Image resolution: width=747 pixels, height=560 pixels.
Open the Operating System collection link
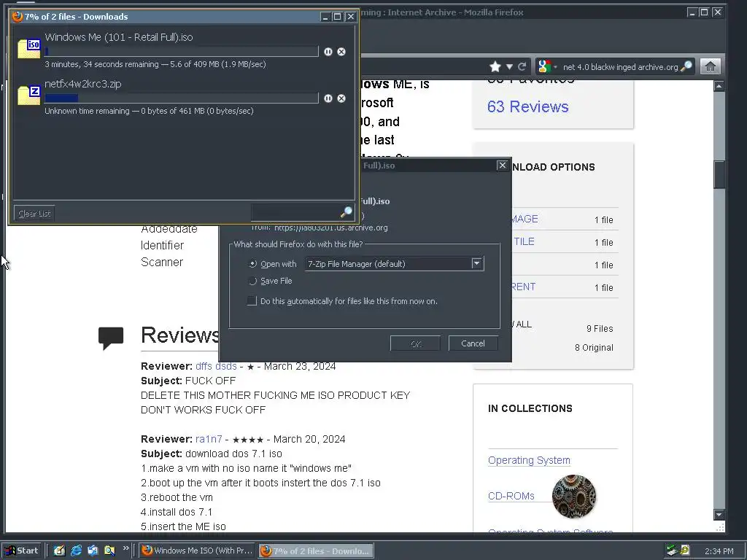coord(529,461)
